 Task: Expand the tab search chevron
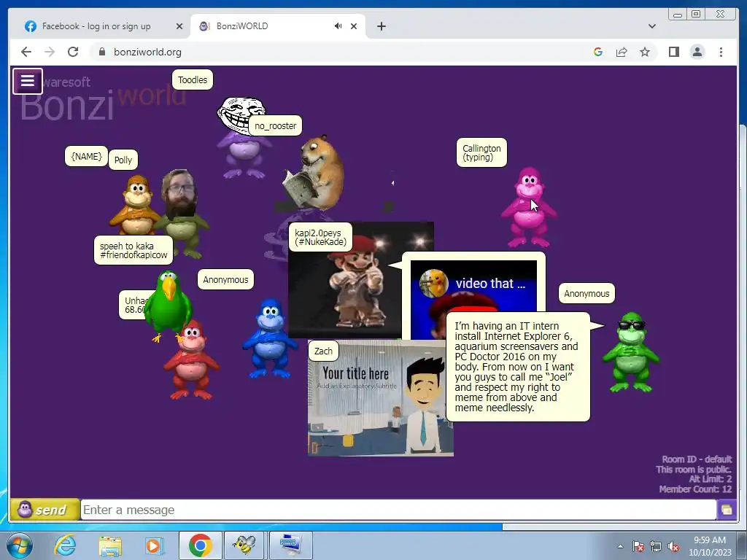coord(651,26)
